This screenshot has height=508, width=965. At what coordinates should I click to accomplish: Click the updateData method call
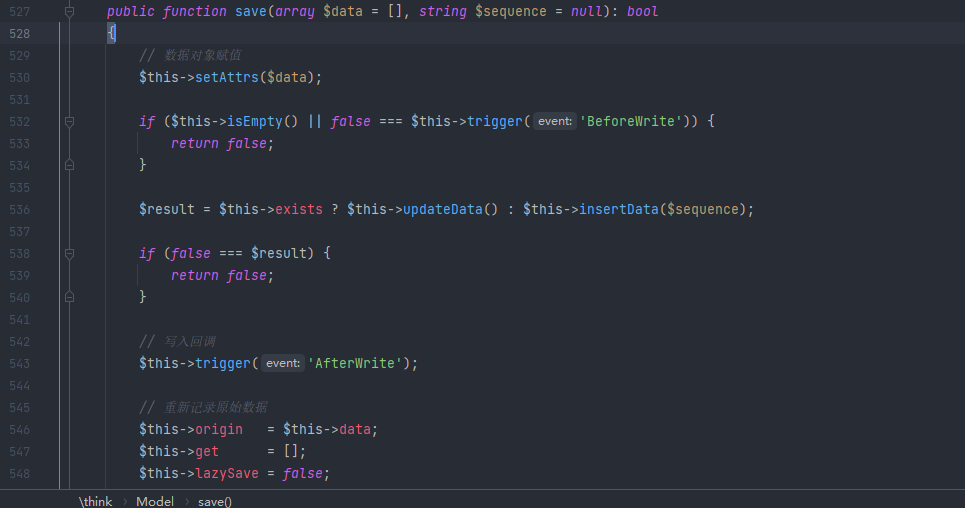click(x=442, y=209)
